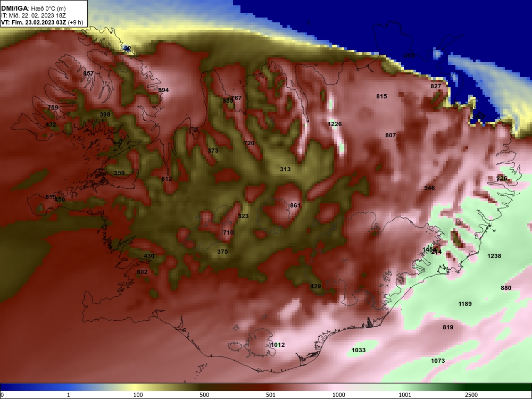Click the map value 880
The image size is (532, 399).
pos(506,288)
